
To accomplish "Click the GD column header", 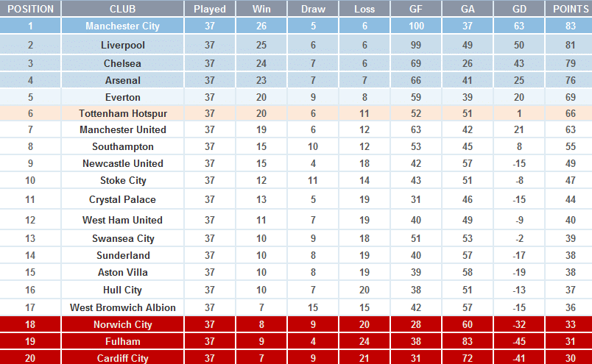I will tap(519, 9).
